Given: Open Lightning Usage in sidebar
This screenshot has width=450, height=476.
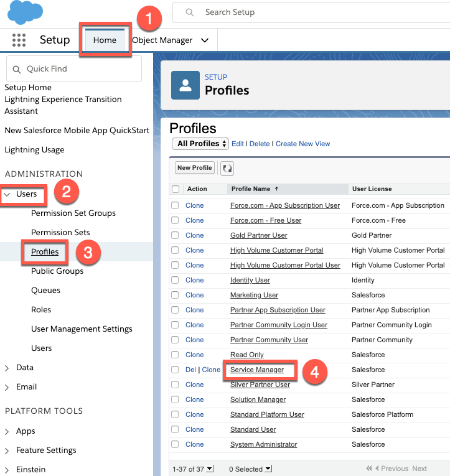Looking at the screenshot, I should [34, 150].
